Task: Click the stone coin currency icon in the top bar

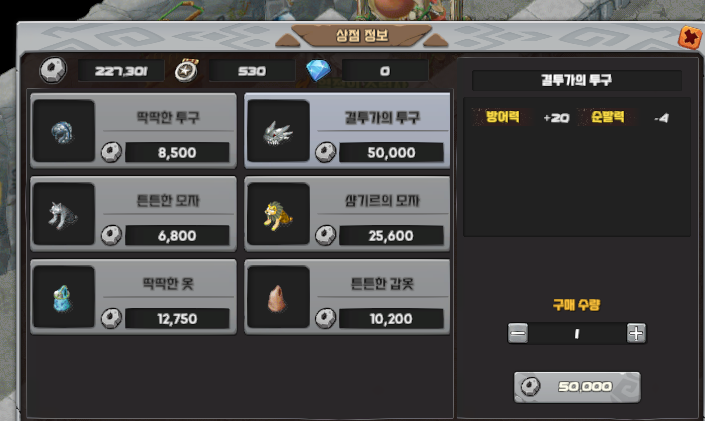Action: pyautogui.click(x=53, y=70)
